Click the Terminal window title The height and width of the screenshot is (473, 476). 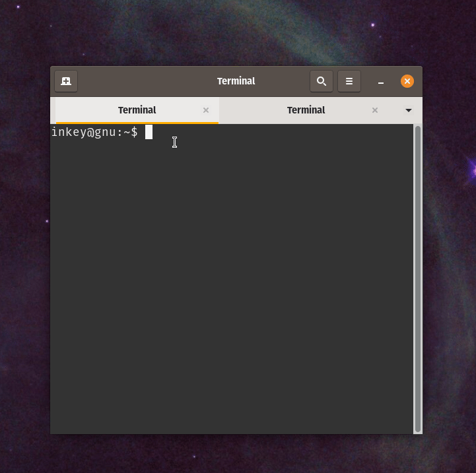point(236,81)
